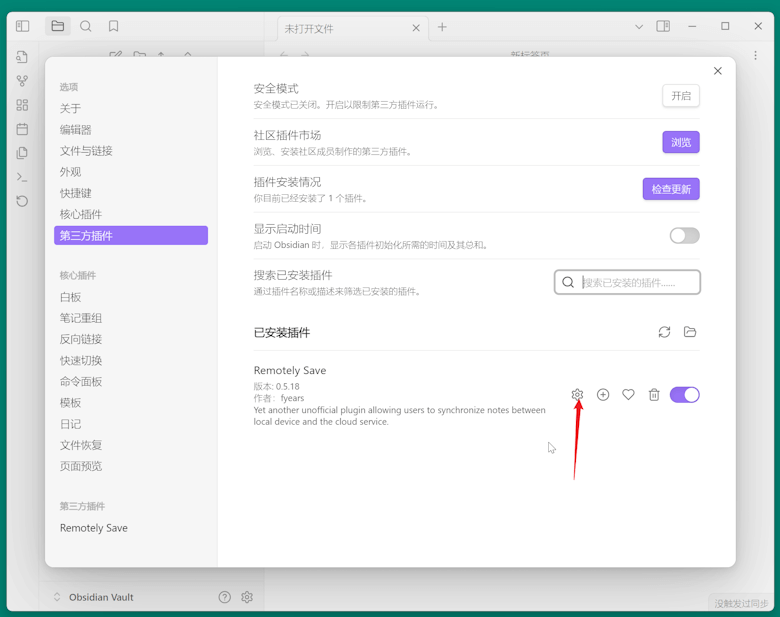Open Remotely Save entry in sidebar
Image resolution: width=780 pixels, height=617 pixels.
[94, 528]
